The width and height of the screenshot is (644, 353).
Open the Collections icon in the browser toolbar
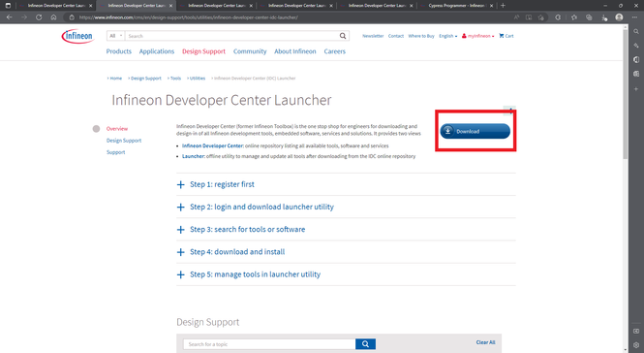(x=589, y=17)
